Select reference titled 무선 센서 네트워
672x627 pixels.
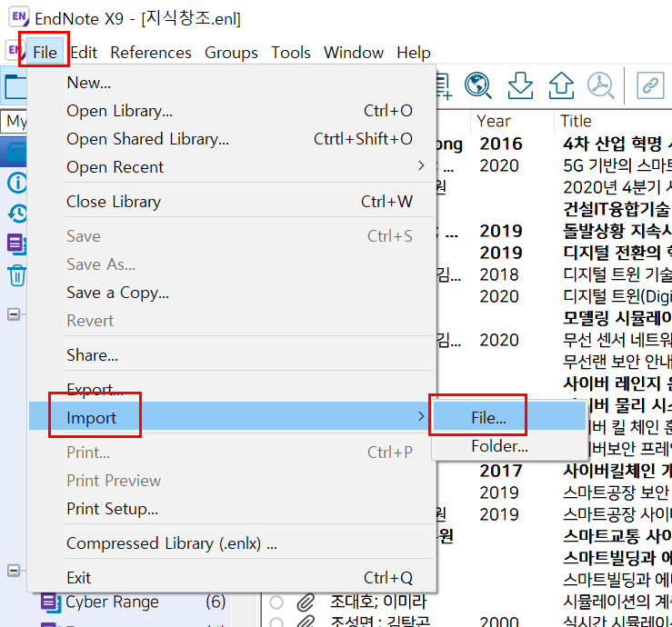point(617,340)
